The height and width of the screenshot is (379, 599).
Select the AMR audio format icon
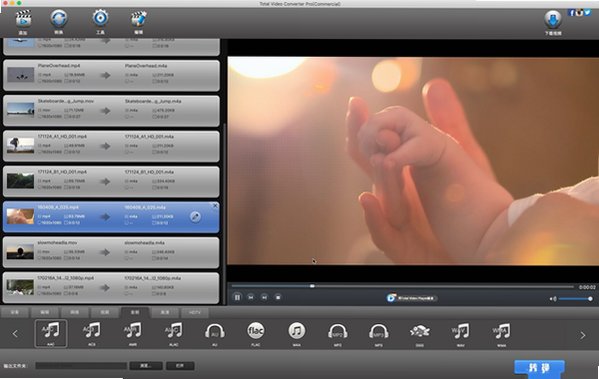[133, 331]
